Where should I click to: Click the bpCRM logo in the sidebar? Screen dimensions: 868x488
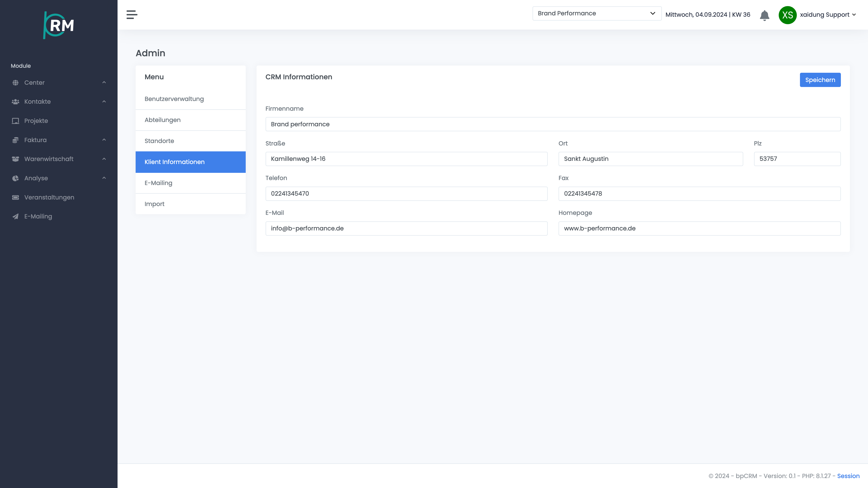[x=59, y=25]
